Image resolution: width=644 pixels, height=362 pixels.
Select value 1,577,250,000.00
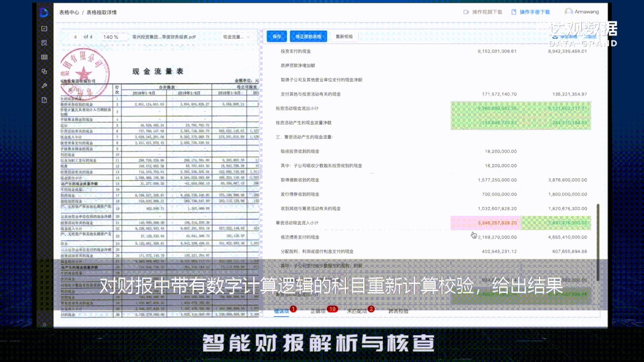[x=497, y=180]
